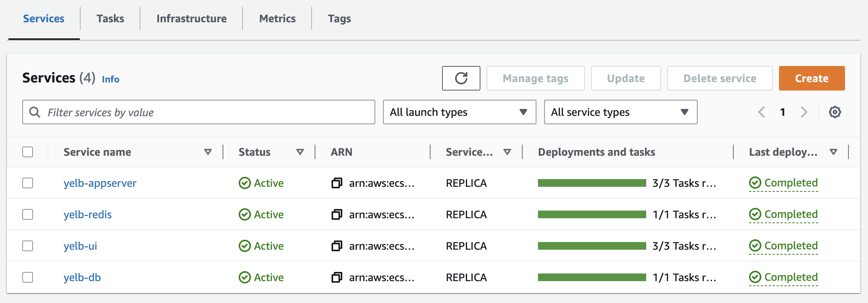Click Completed check icon for yelb-ui
868x303 pixels.
click(755, 246)
